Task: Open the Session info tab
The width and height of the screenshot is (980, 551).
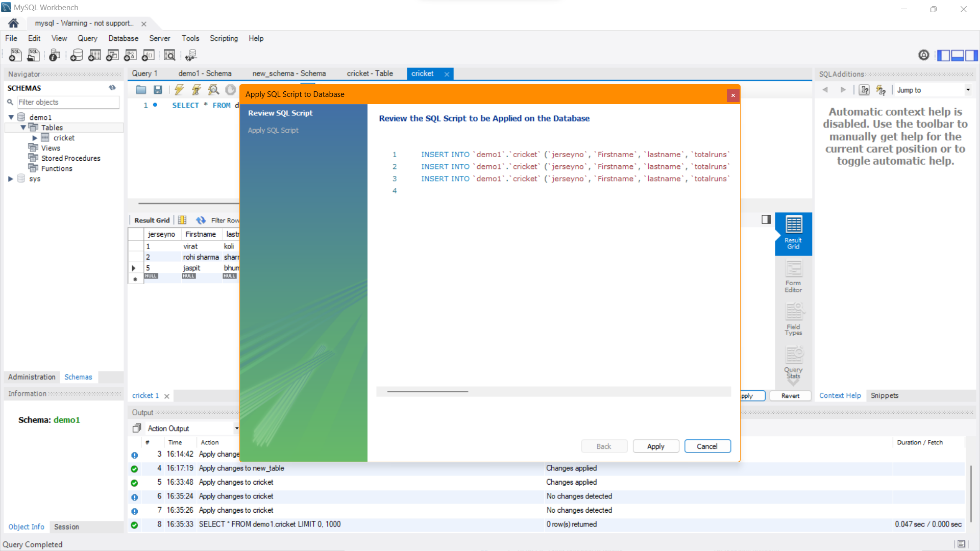Action: click(x=66, y=527)
